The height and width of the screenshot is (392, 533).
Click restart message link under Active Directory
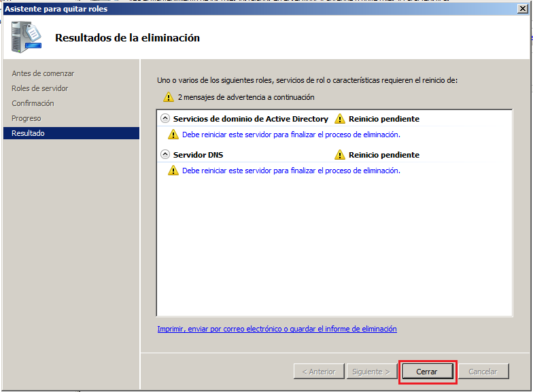point(291,135)
